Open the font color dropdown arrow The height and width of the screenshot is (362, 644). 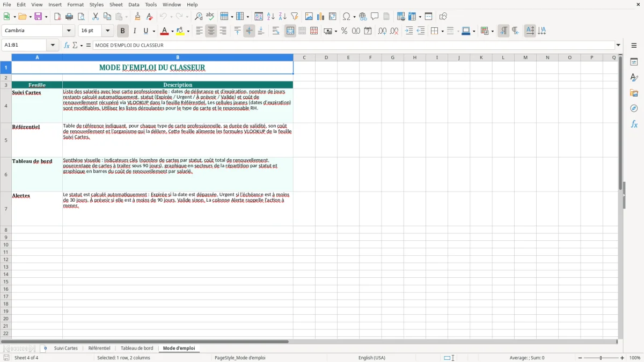(172, 31)
